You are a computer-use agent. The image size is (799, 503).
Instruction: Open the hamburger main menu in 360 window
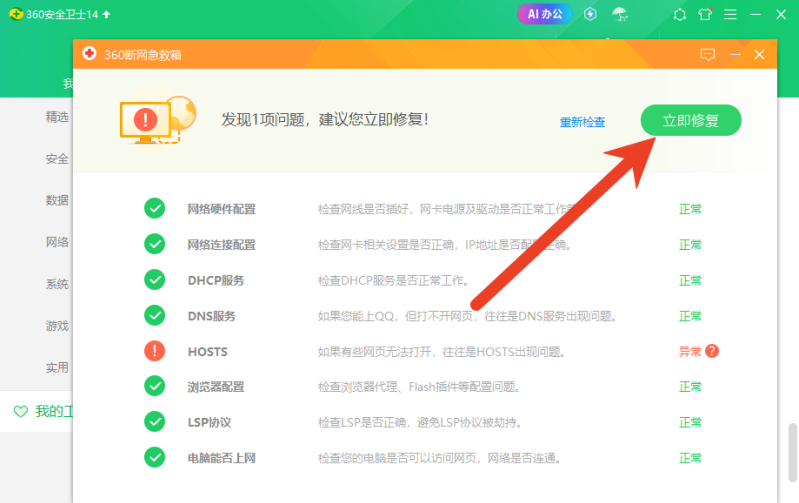point(730,14)
